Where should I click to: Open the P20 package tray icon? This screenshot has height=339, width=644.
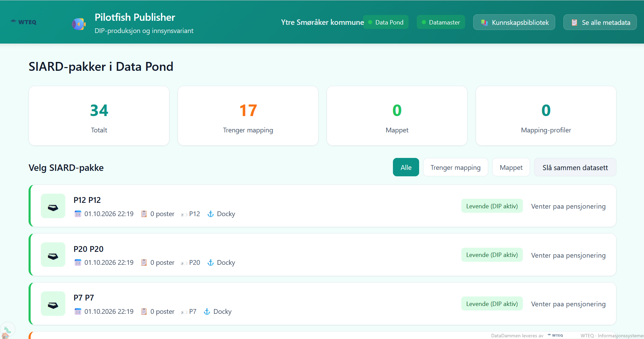point(53,255)
